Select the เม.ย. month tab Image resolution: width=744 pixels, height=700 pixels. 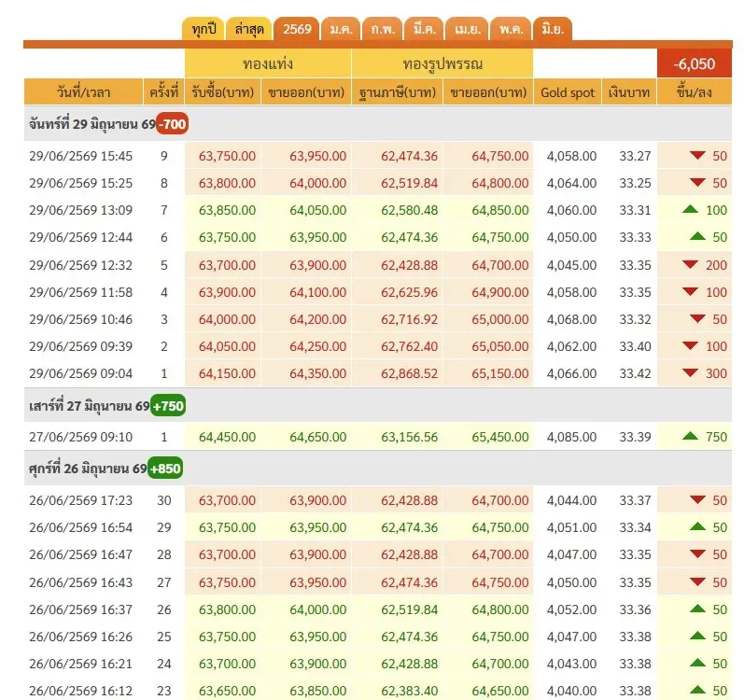tap(468, 30)
